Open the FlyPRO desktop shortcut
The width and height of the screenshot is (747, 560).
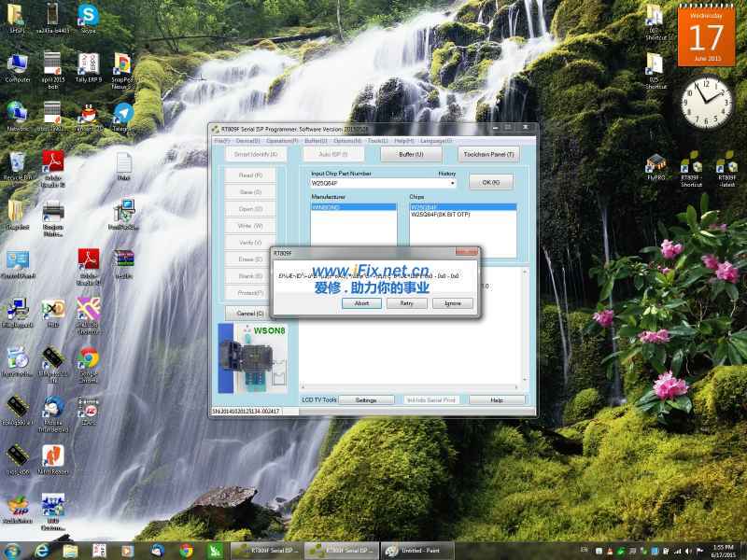tap(655, 166)
